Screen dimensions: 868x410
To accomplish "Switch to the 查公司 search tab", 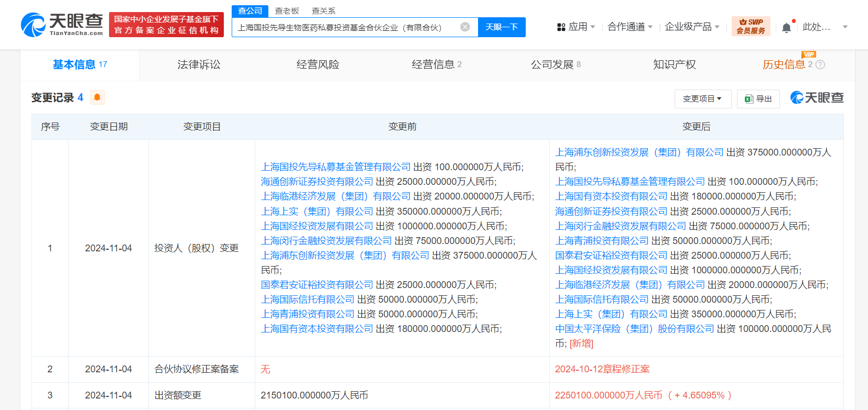I will 250,10.
